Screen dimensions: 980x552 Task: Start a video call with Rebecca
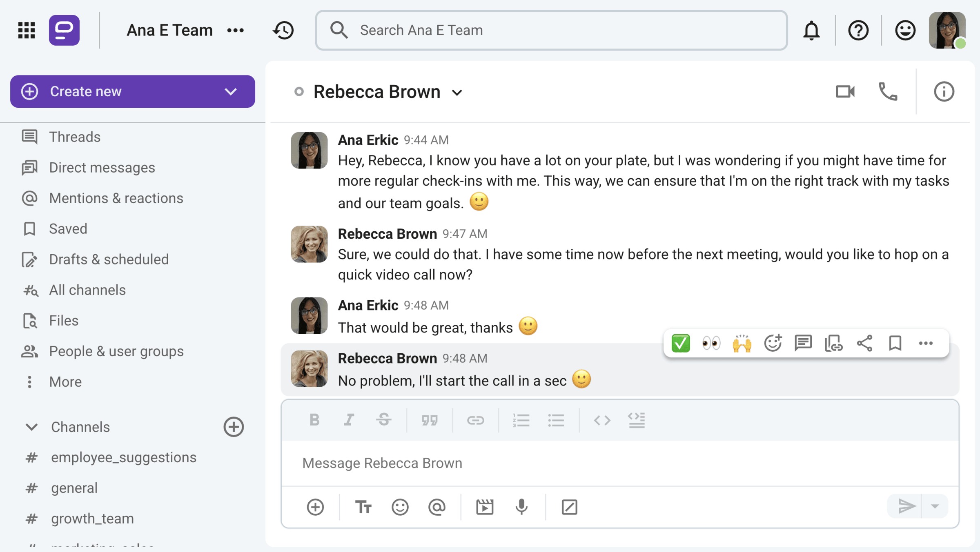(845, 91)
